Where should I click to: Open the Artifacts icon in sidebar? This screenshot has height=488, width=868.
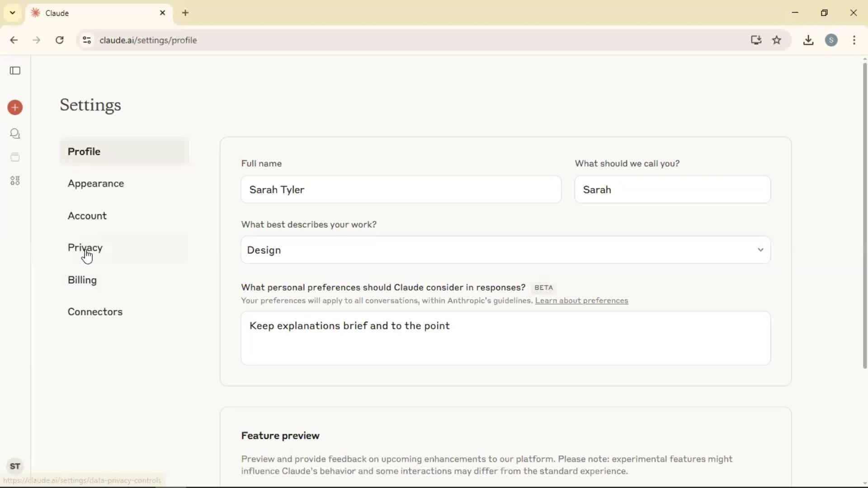point(15,181)
